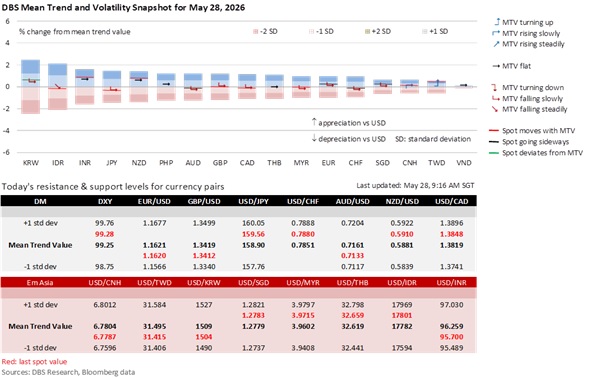Screen dimensions: 605x378
Task: Click the MTV falling slowly legend icon
Action: pyautogui.click(x=495, y=99)
